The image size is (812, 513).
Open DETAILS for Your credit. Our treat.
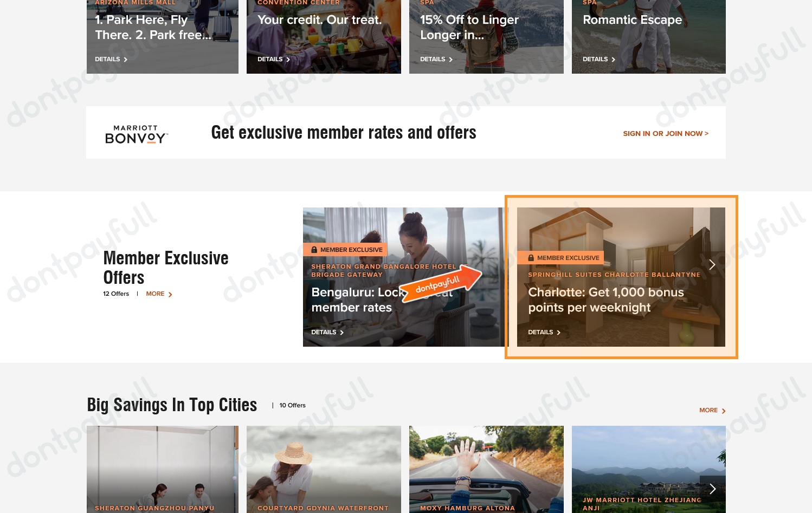point(274,59)
